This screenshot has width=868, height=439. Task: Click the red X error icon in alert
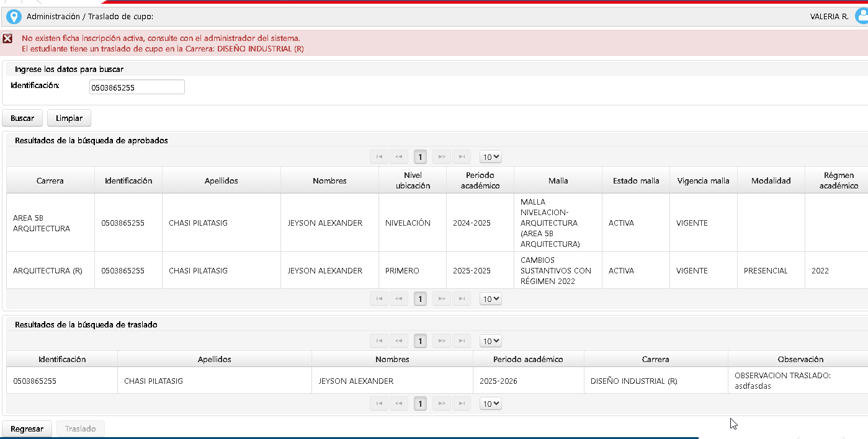7,38
